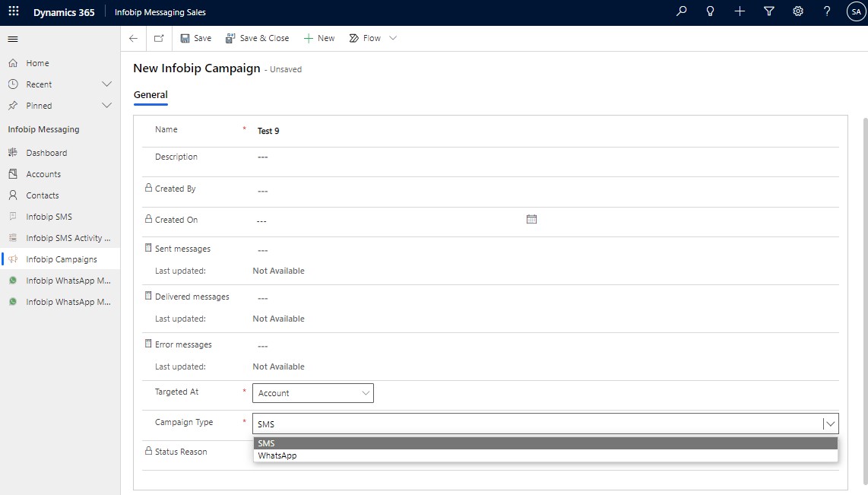Click the Name input field
Viewport: 868px width, 495px height.
pos(532,131)
